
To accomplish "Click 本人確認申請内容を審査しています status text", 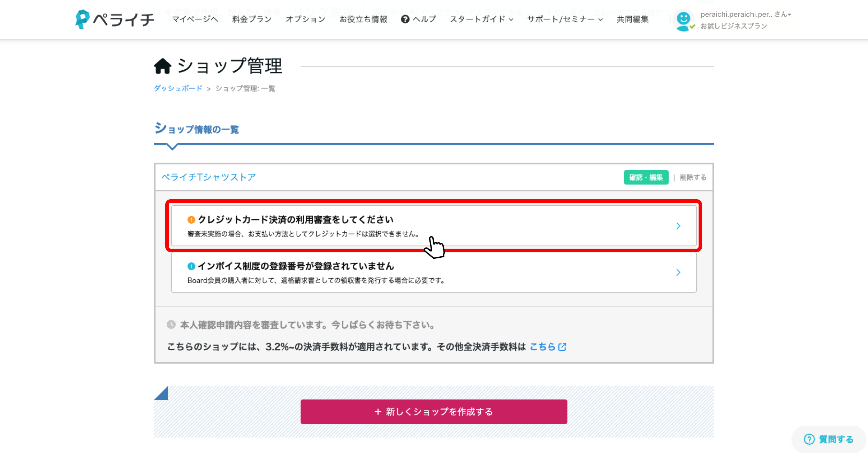I will tap(307, 325).
